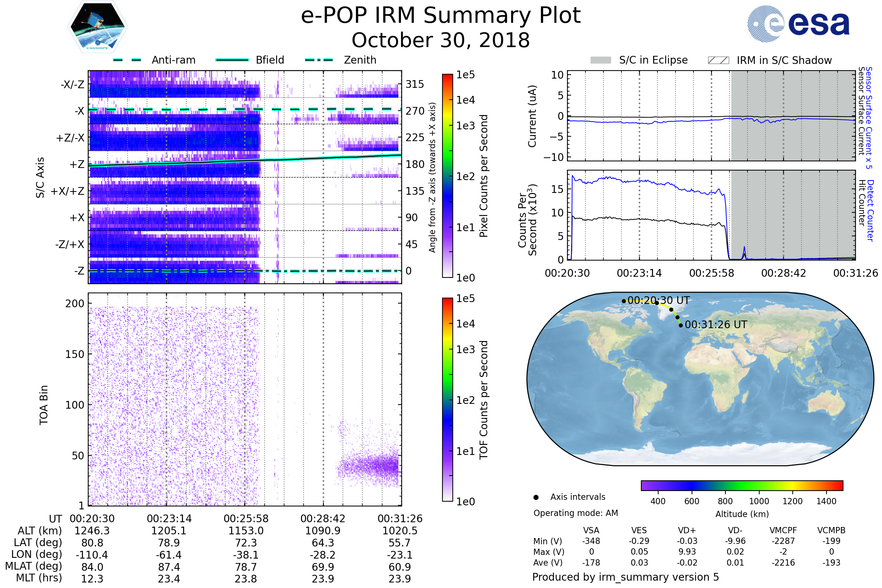Click the e-POP IRM Summary Plot title
Screen dimensions: 882x588
(x=441, y=16)
